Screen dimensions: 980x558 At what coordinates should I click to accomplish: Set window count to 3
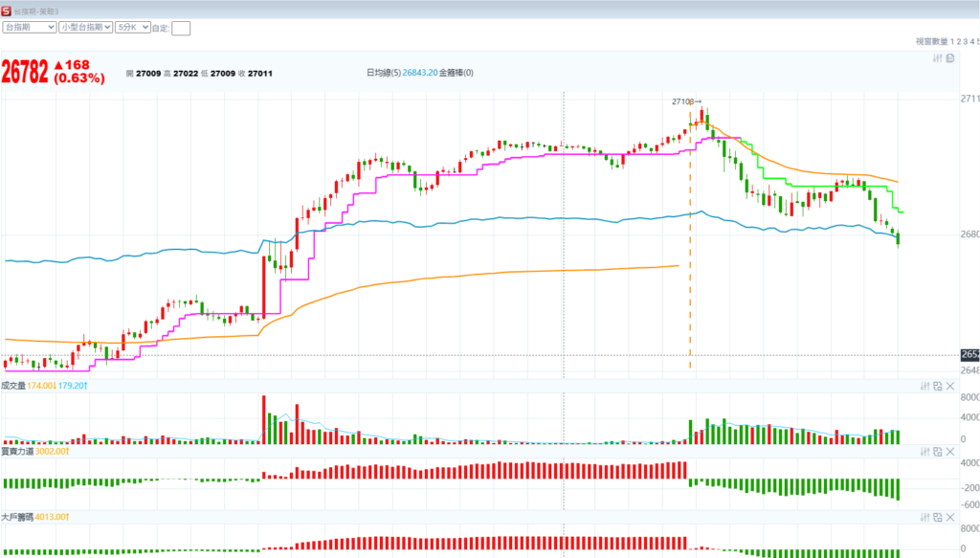tap(966, 41)
